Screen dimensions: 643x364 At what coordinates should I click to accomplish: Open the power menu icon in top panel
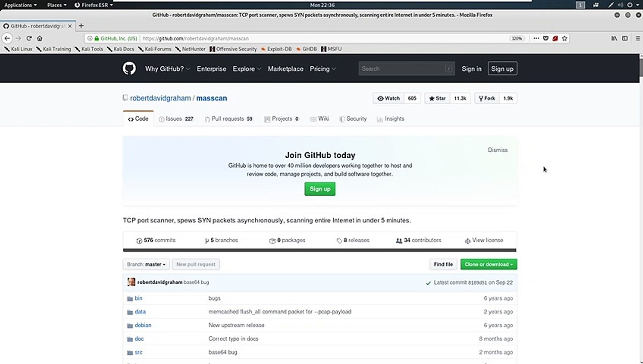630,5
